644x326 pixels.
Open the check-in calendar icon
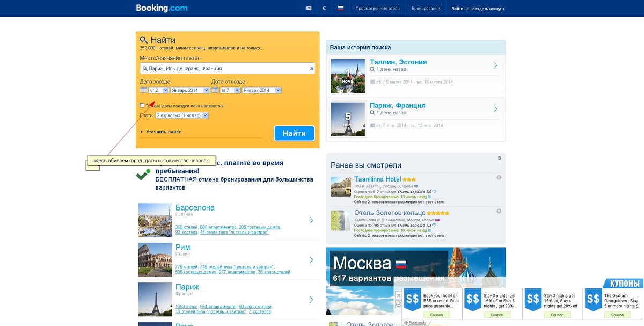click(143, 90)
